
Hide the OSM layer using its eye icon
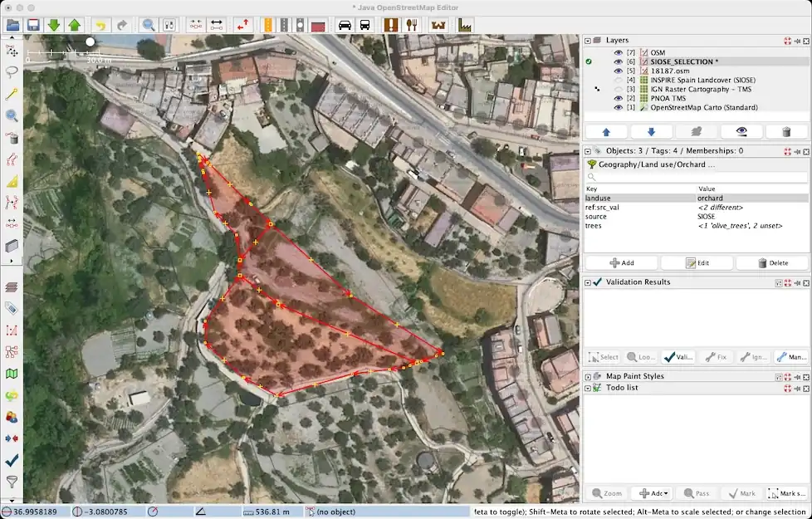coord(618,52)
